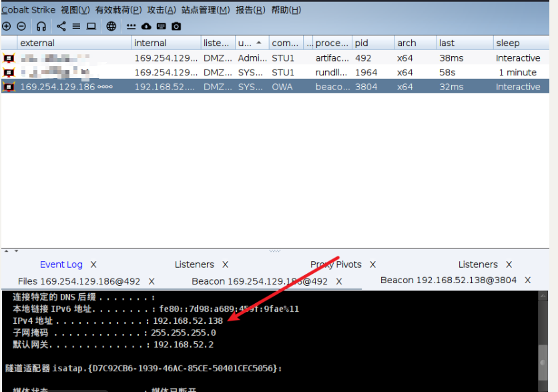
Task: Close the Event Log tab
Action: [93, 264]
